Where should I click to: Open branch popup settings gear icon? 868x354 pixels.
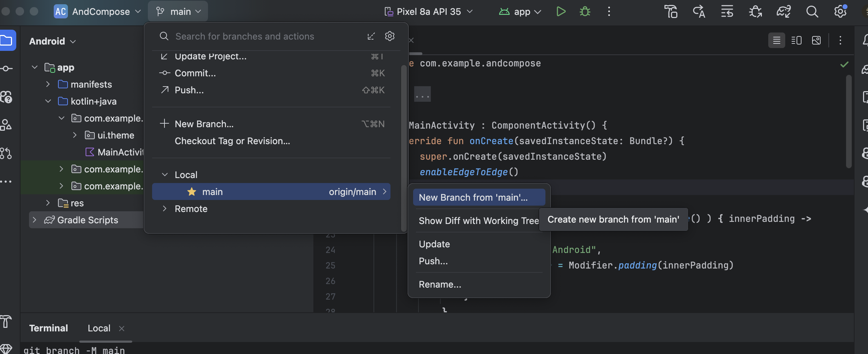[389, 36]
